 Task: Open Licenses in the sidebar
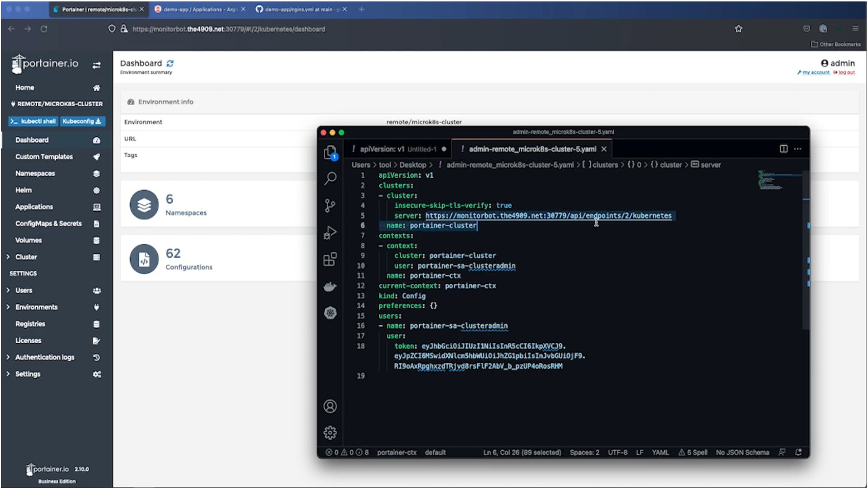[56, 340]
